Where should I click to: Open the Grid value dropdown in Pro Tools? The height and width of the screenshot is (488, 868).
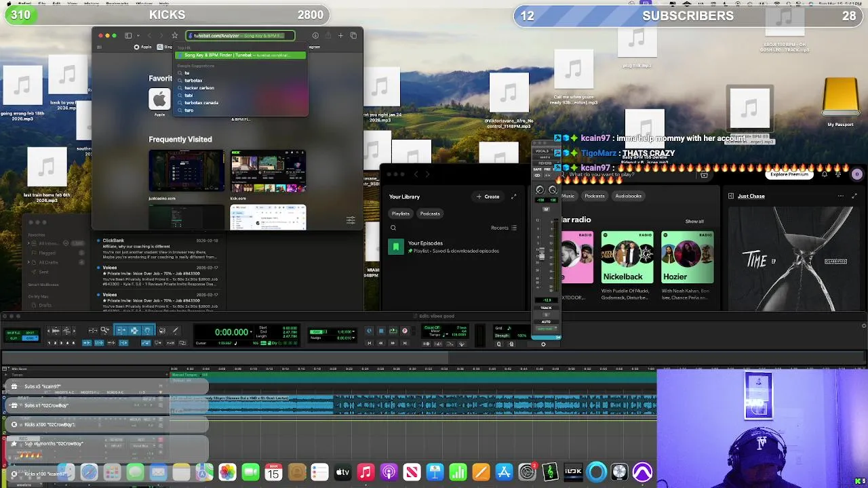(353, 331)
